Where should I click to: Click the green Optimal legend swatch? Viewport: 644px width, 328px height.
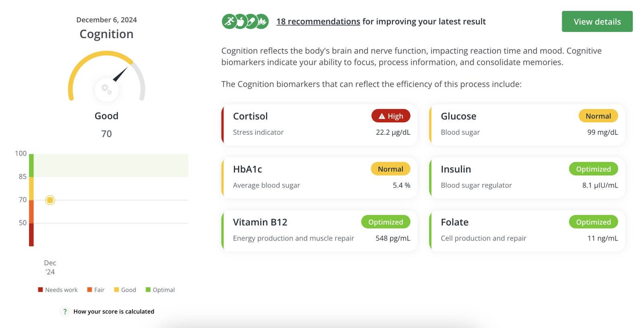(x=148, y=290)
